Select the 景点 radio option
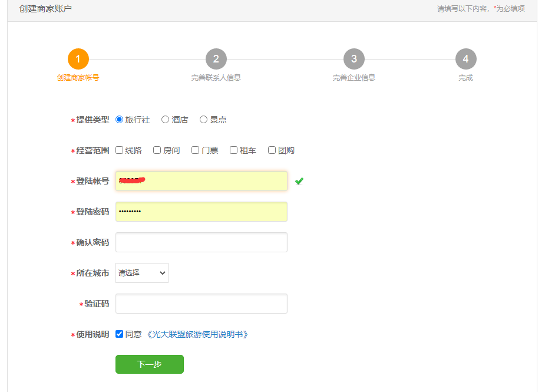Screen dimensions: 545x392 point(203,119)
